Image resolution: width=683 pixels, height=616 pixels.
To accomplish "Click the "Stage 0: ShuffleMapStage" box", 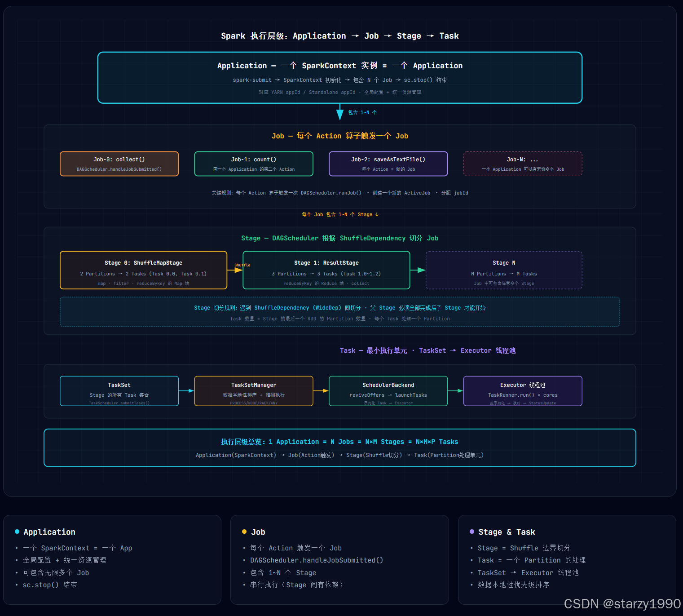I will pyautogui.click(x=144, y=270).
